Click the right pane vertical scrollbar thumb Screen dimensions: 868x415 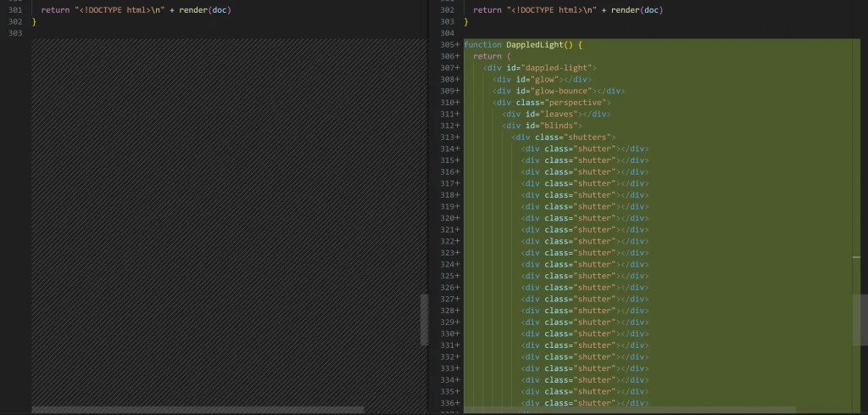click(860, 320)
